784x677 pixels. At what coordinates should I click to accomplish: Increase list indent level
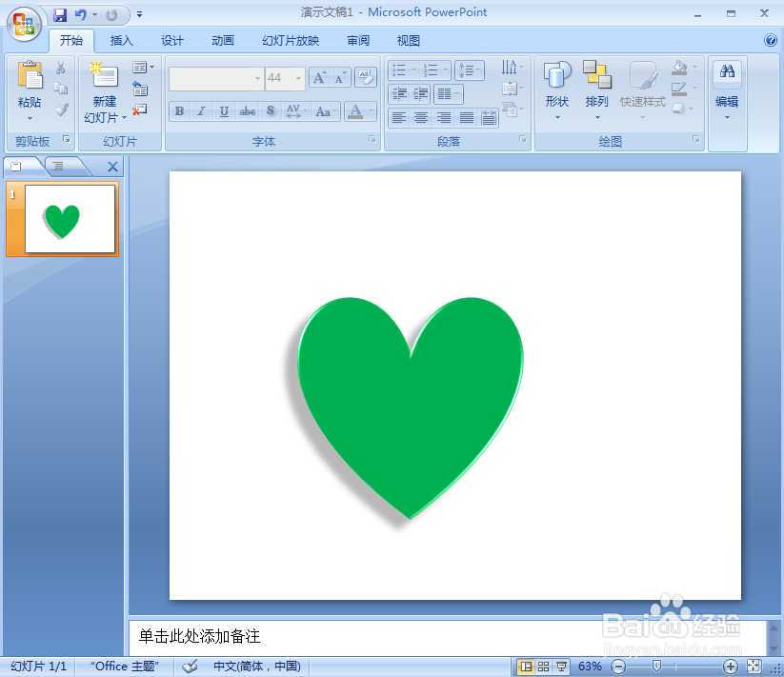420,93
